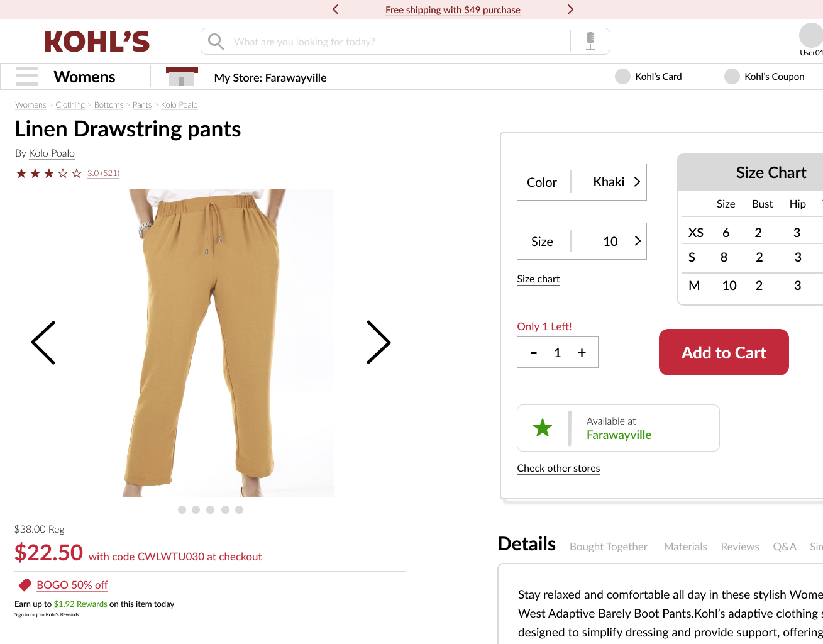Image resolution: width=823 pixels, height=644 pixels.
Task: Open the Color dropdown showing Khaki
Action: (x=582, y=182)
